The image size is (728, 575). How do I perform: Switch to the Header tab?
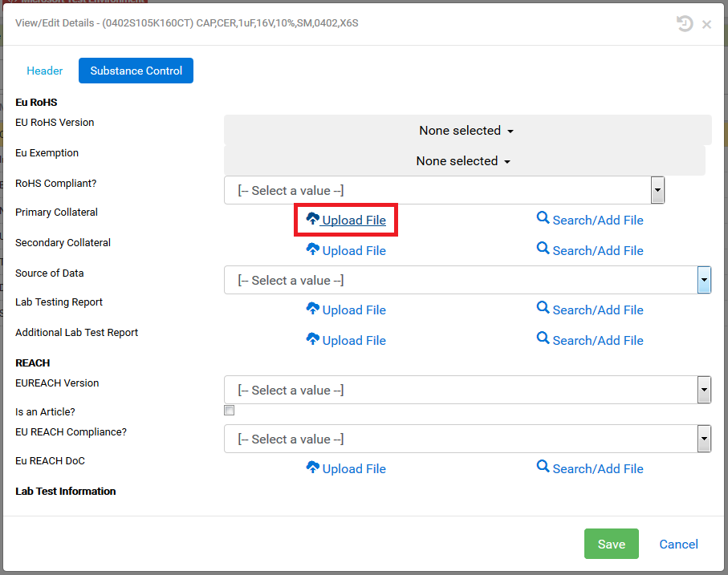[x=44, y=71]
